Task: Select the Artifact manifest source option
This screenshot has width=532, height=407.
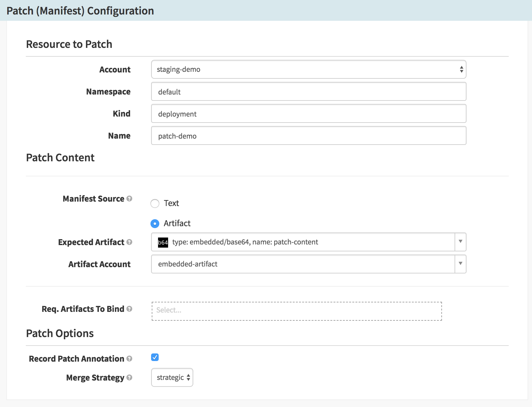Action: click(155, 224)
